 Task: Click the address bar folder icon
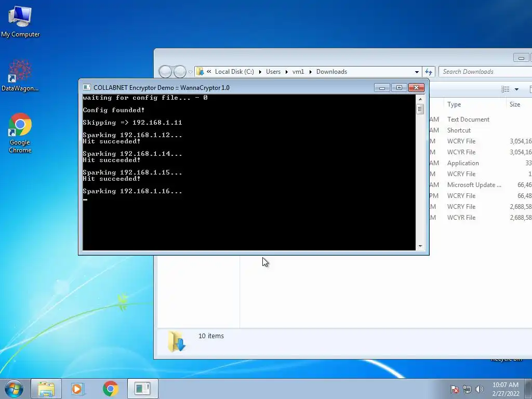coord(200,72)
